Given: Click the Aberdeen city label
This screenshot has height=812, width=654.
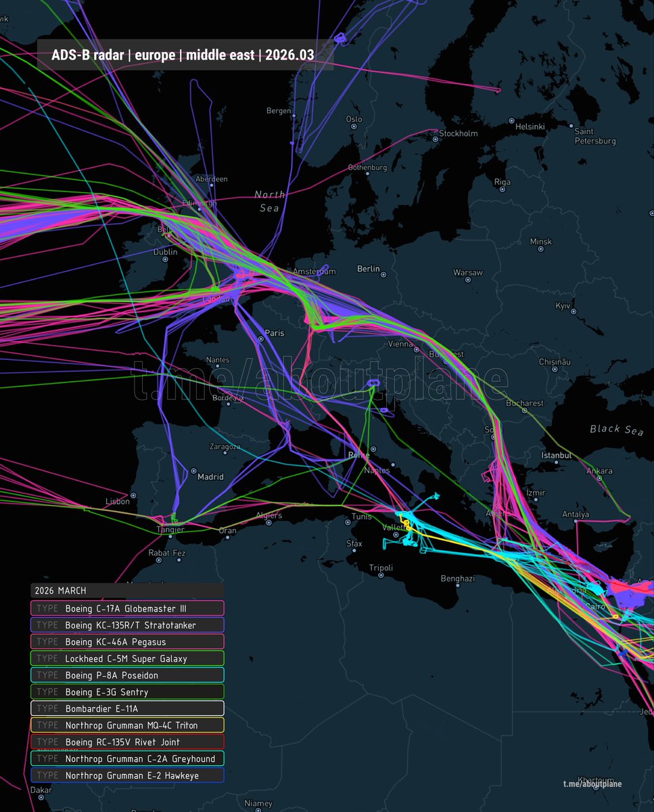Looking at the screenshot, I should (211, 179).
